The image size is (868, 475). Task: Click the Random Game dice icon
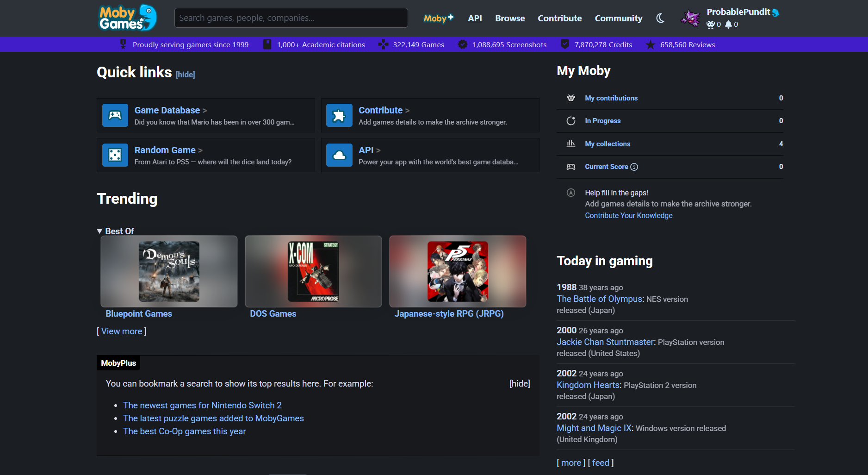coord(115,155)
